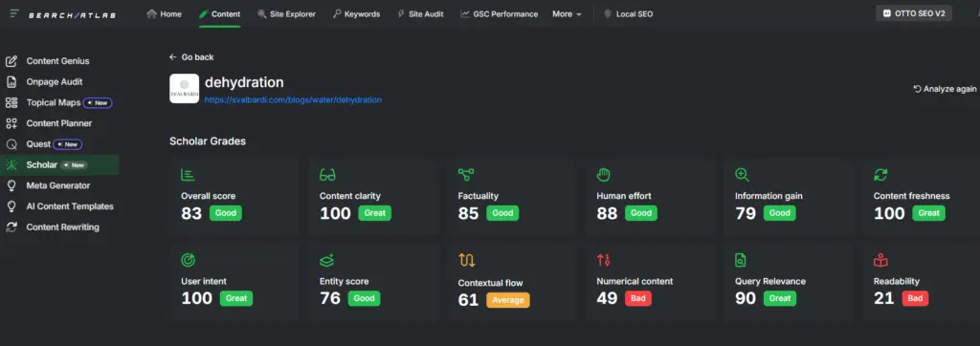
Task: Click the Content Rewriting refresh icon
Action: point(11,227)
